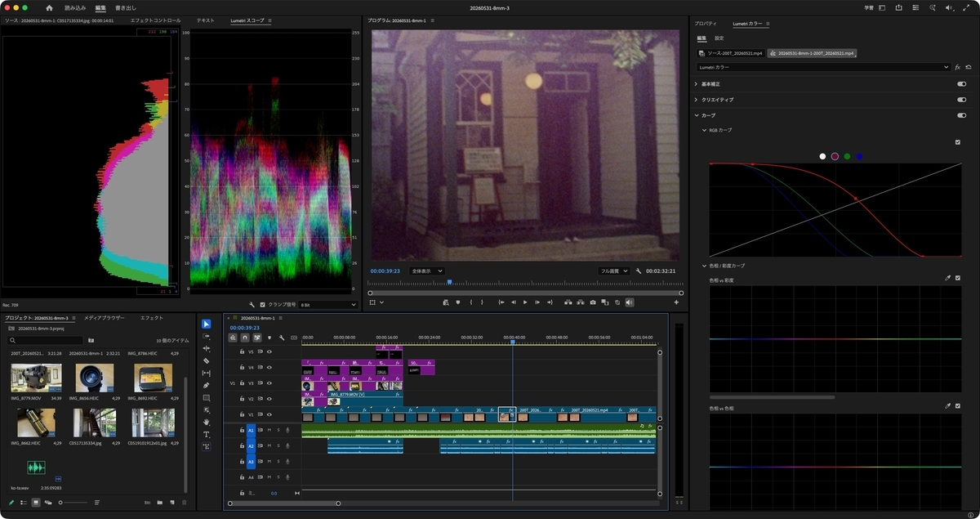Toggle Basic Correction section switch
The width and height of the screenshot is (980, 519).
pyautogui.click(x=961, y=83)
